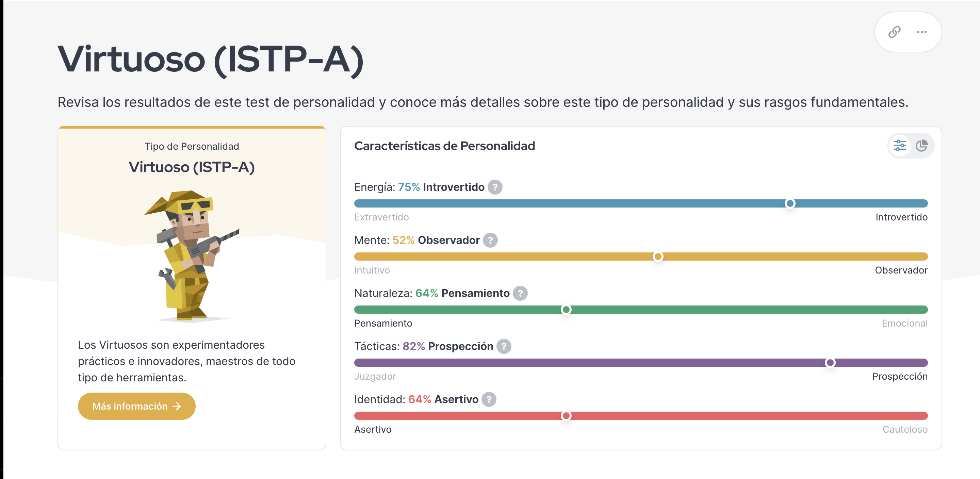Click the Energía: 75% Introvertido label
The image size is (980, 479).
[x=419, y=187]
